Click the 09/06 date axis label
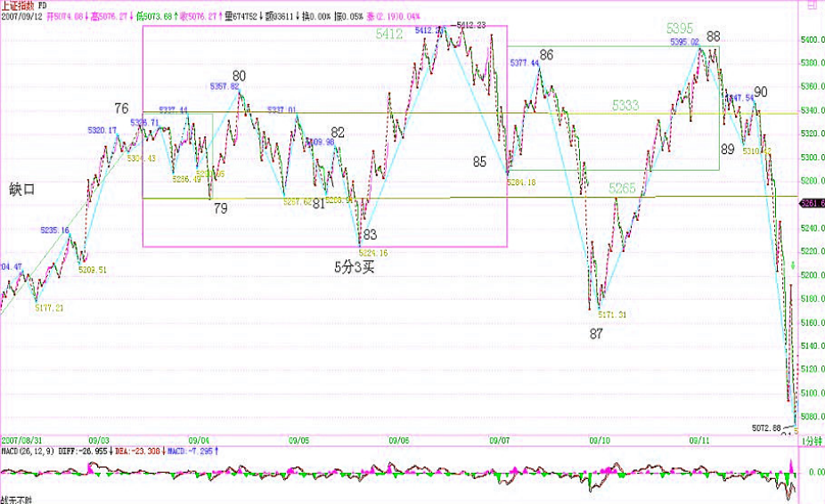The image size is (825, 504). 399,441
